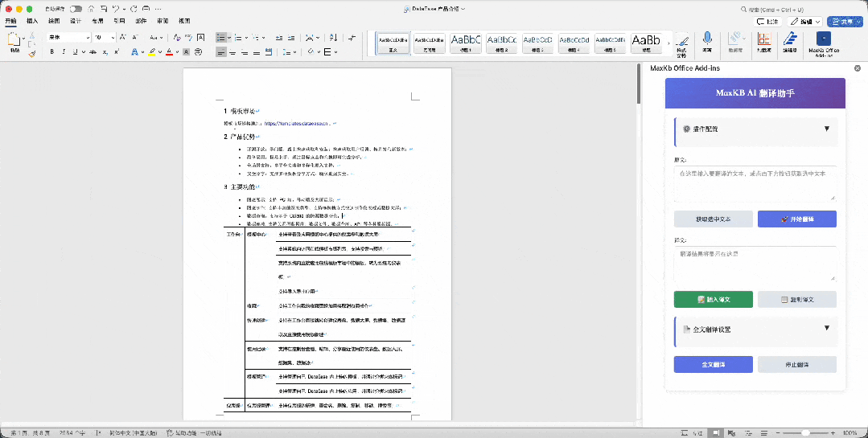Viewport: 868px width, 438px height.
Task: Open the Review ribbon tab
Action: 162,21
